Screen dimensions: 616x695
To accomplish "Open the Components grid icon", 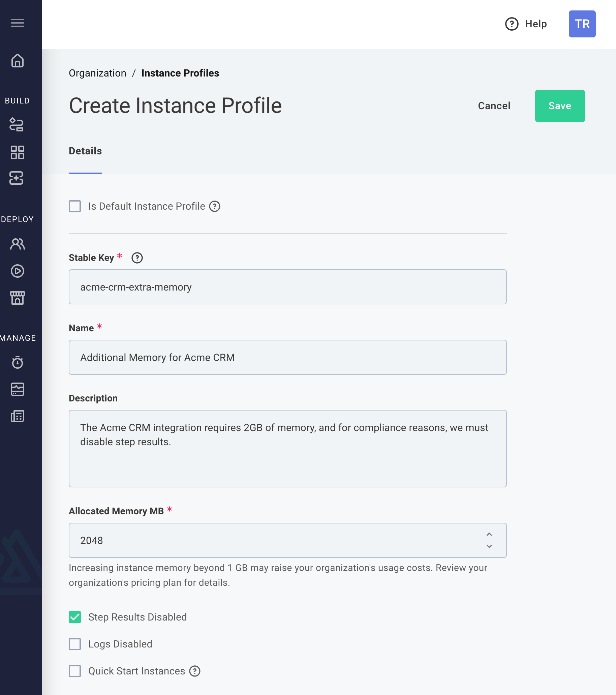I will tap(17, 152).
